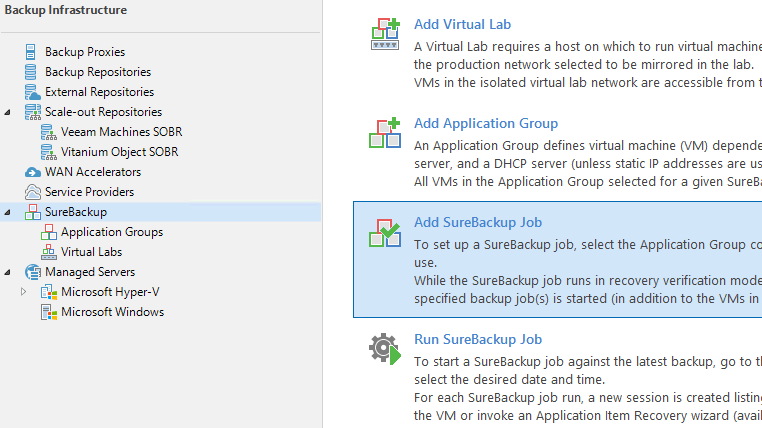Select Service Providers in the tree
Screen dimensions: 762x428
click(89, 192)
